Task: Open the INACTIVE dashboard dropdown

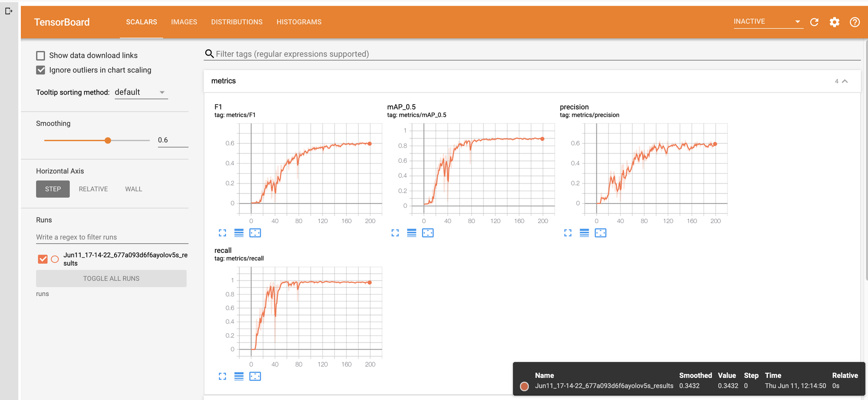Action: pyautogui.click(x=768, y=21)
